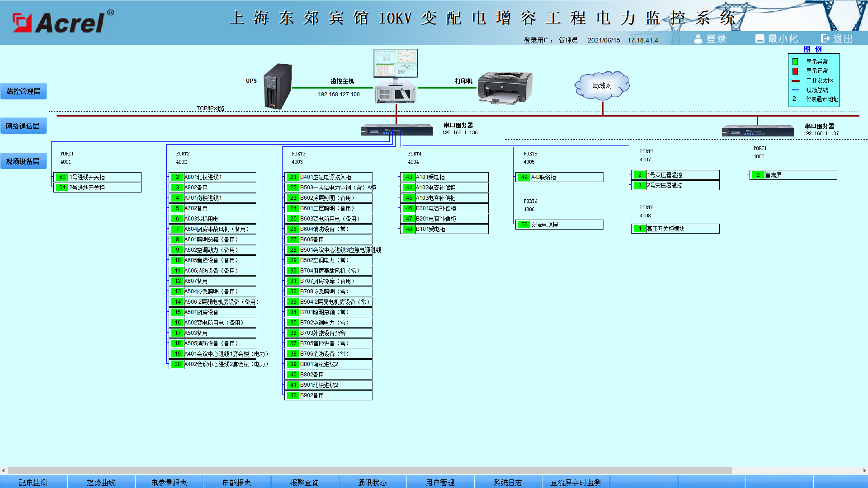Click the A102电容补偿柜 device row

(x=444, y=188)
